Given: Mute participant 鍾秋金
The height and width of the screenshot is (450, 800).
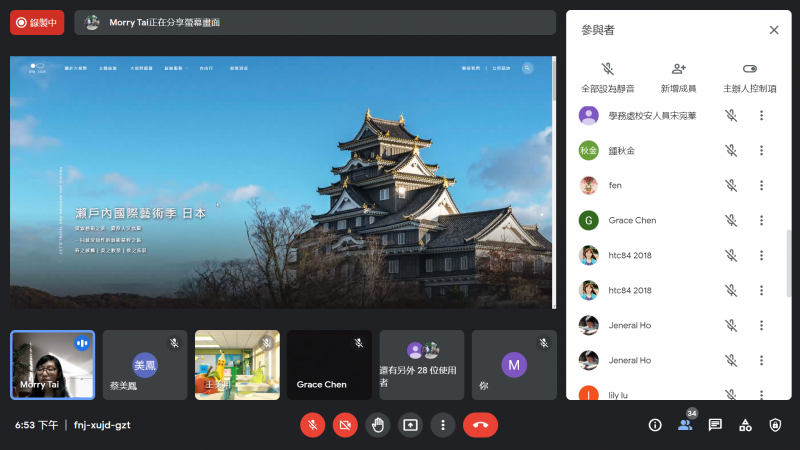Looking at the screenshot, I should click(731, 151).
